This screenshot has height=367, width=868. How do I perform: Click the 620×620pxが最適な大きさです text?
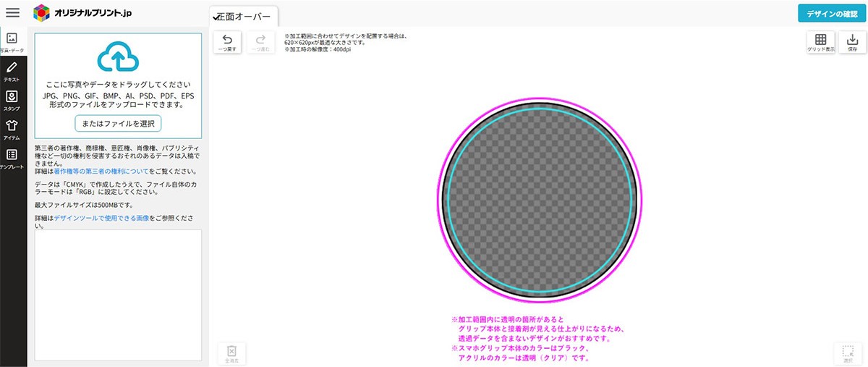click(x=325, y=43)
